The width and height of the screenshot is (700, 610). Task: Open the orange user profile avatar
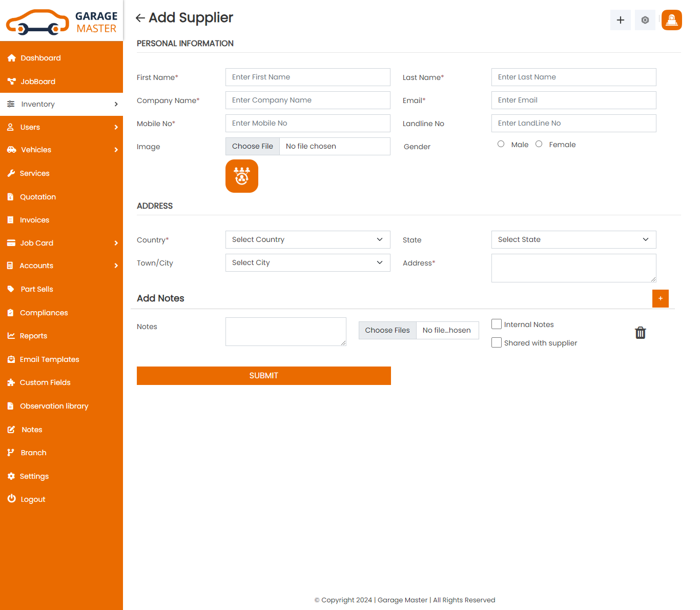[x=671, y=20]
